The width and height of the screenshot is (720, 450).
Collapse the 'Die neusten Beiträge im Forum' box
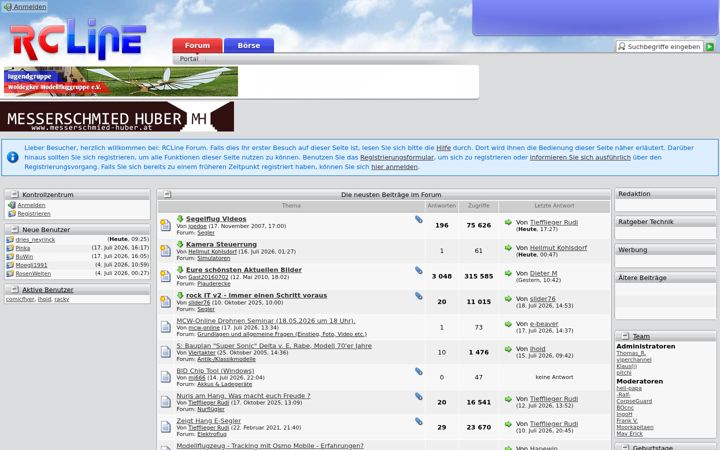pyautogui.click(x=167, y=194)
